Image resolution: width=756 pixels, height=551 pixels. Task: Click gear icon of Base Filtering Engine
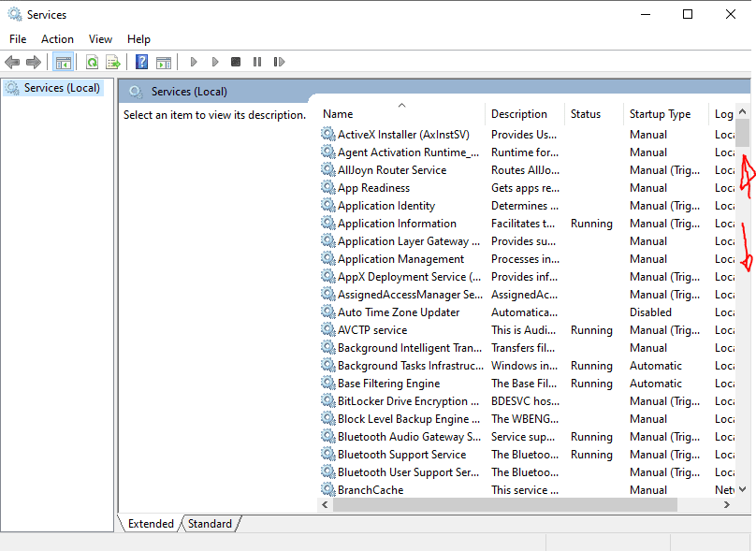click(328, 384)
